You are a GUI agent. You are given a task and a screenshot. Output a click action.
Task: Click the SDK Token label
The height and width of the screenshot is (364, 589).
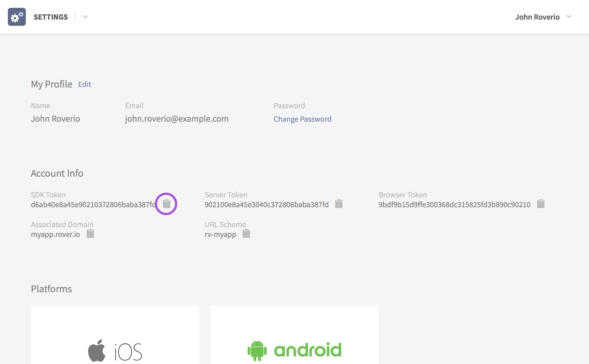tap(48, 195)
